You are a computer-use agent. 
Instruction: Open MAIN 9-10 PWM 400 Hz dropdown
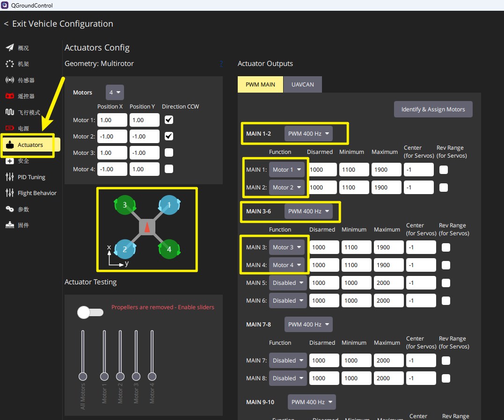pos(312,402)
